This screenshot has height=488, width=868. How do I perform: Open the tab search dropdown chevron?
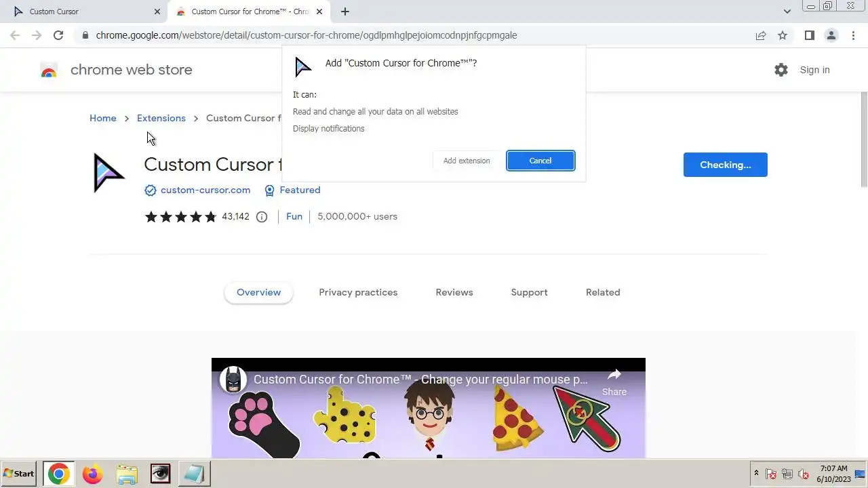click(x=787, y=12)
